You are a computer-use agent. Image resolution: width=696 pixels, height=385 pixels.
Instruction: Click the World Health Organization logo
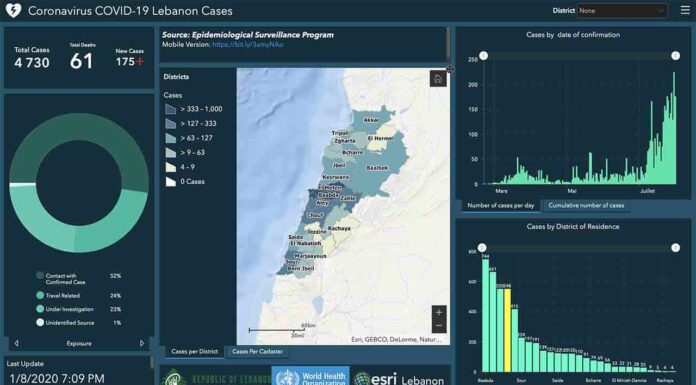(310, 376)
